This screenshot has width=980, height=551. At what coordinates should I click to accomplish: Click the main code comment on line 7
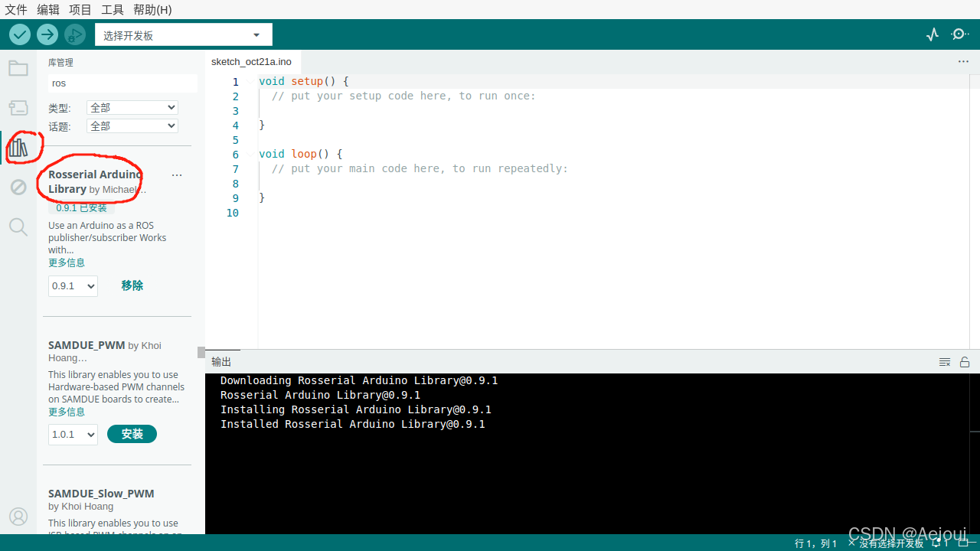click(x=420, y=168)
